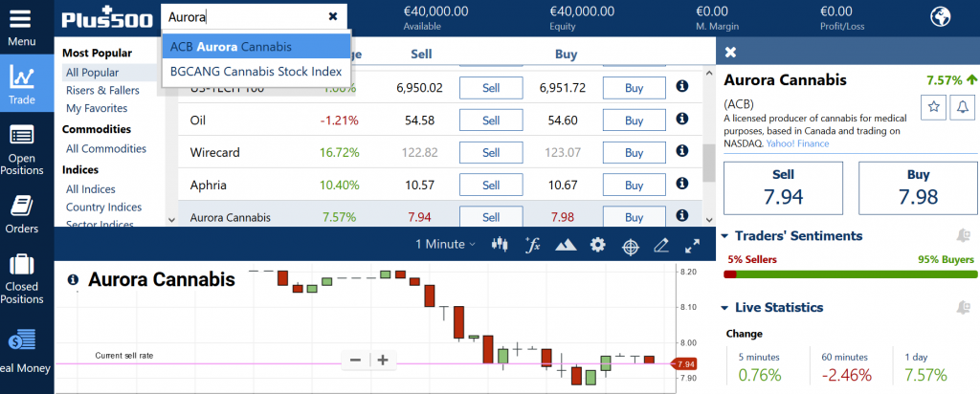Screen dimensions: 980x394
Task: Click Sell button in Wirecard row
Action: (491, 153)
